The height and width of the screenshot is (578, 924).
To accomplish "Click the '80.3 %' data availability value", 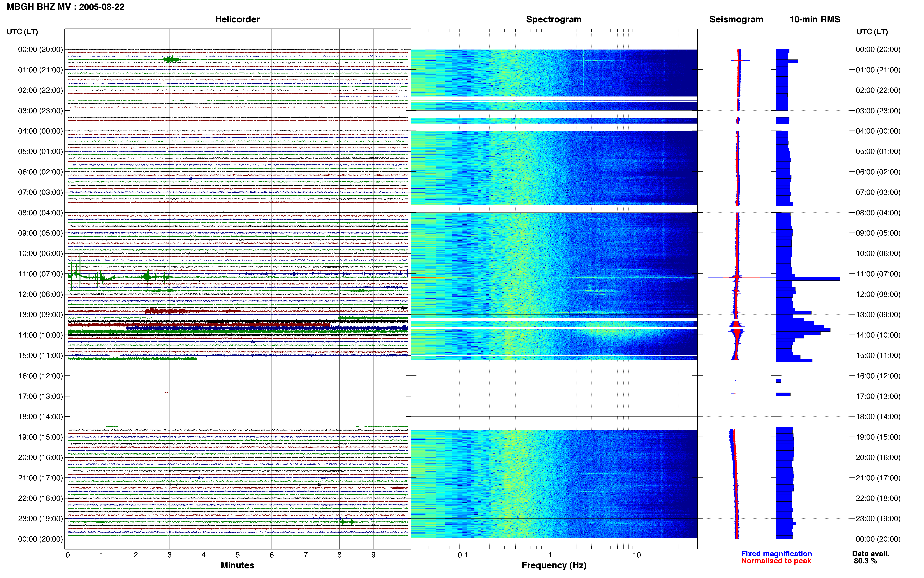I will click(865, 561).
